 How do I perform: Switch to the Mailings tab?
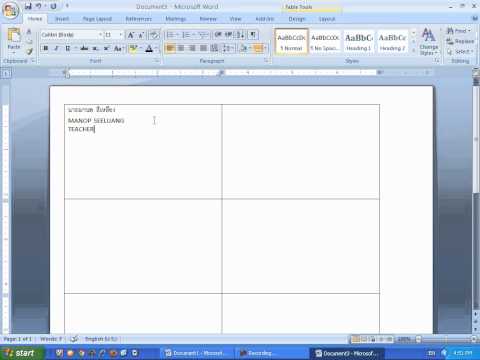click(x=176, y=19)
